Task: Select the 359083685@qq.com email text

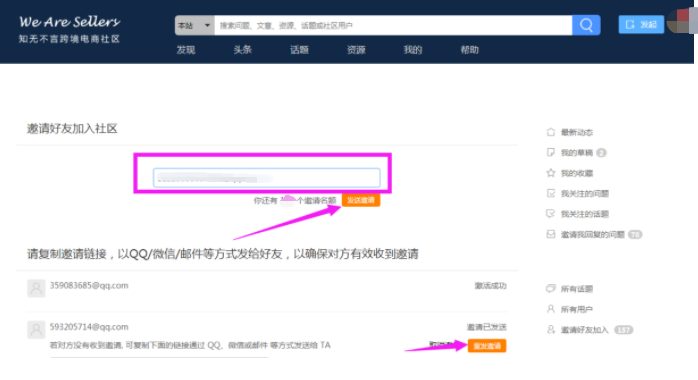Action: 89,285
